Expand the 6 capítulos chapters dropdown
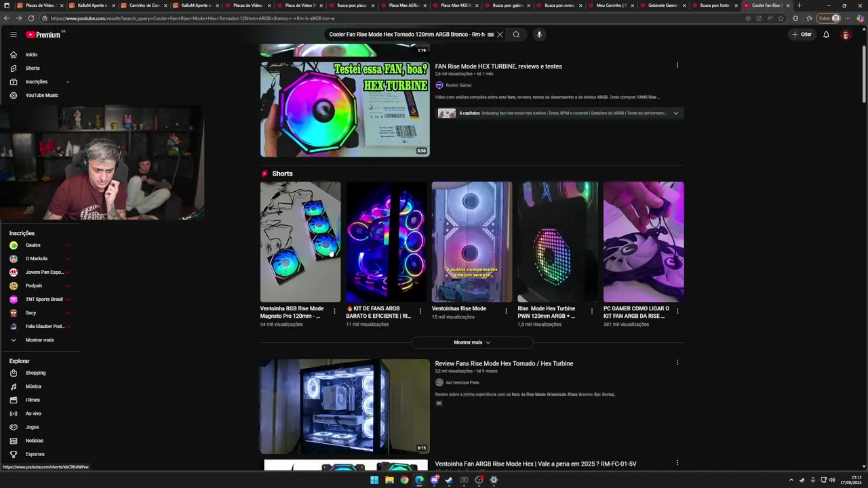The height and width of the screenshot is (488, 868). (x=675, y=113)
